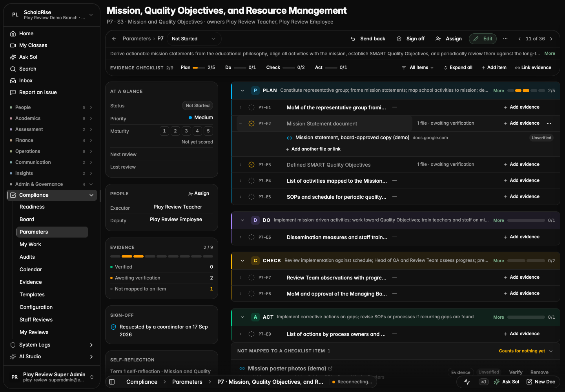Image resolution: width=565 pixels, height=392 pixels.
Task: Go to the previous parameter arrow
Action: click(x=519, y=39)
